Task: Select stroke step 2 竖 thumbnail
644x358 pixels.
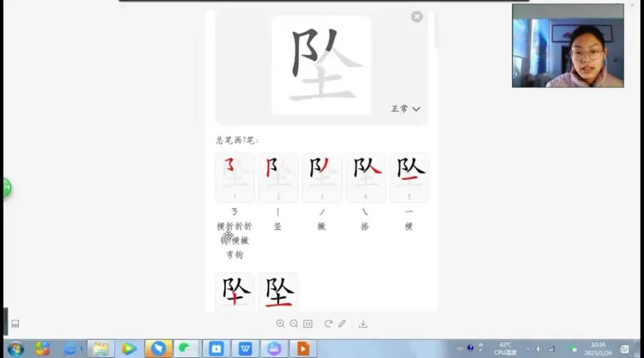Action: [278, 177]
